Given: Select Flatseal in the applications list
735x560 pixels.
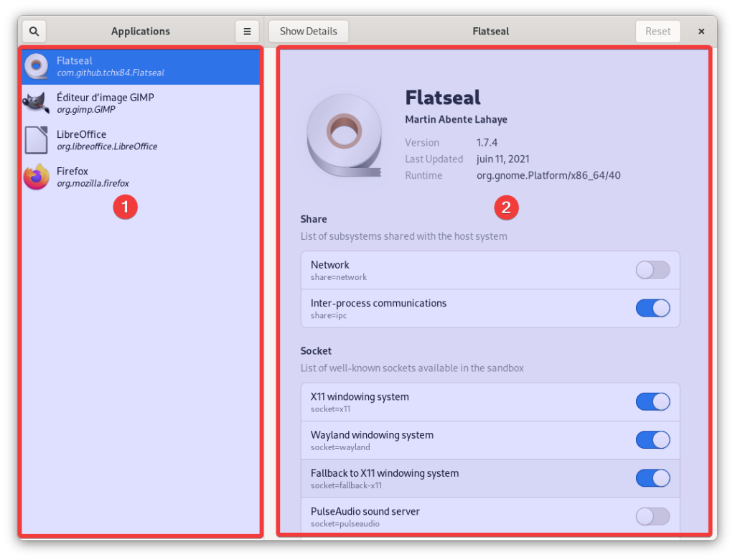Looking at the screenshot, I should (x=141, y=67).
